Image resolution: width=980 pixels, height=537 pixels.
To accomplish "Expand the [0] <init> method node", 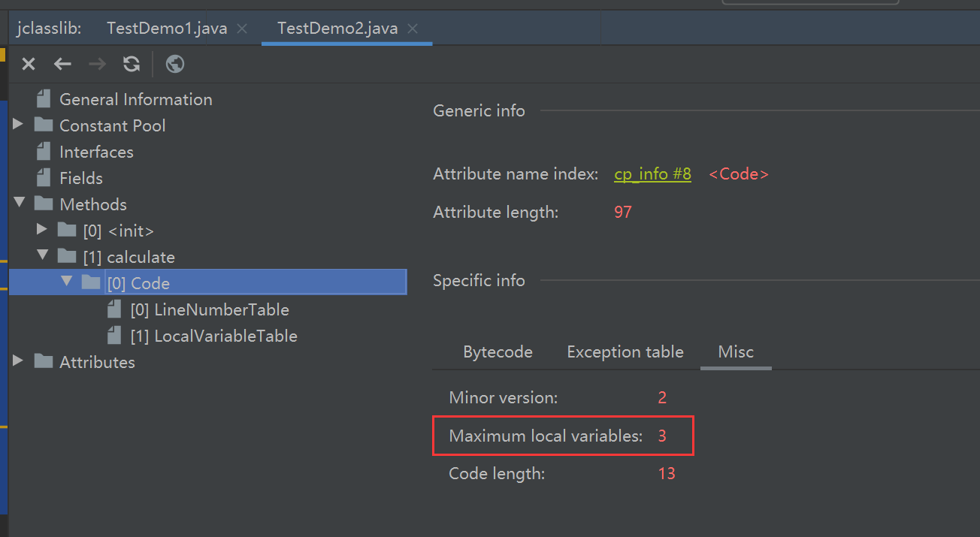I will pyautogui.click(x=42, y=231).
